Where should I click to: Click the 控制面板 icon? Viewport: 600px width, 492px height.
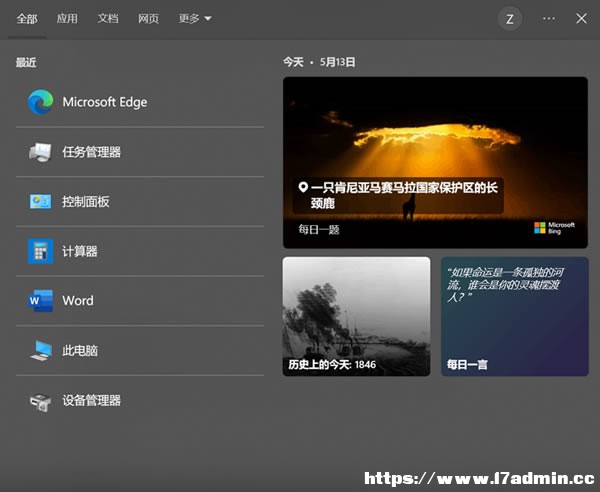(40, 202)
